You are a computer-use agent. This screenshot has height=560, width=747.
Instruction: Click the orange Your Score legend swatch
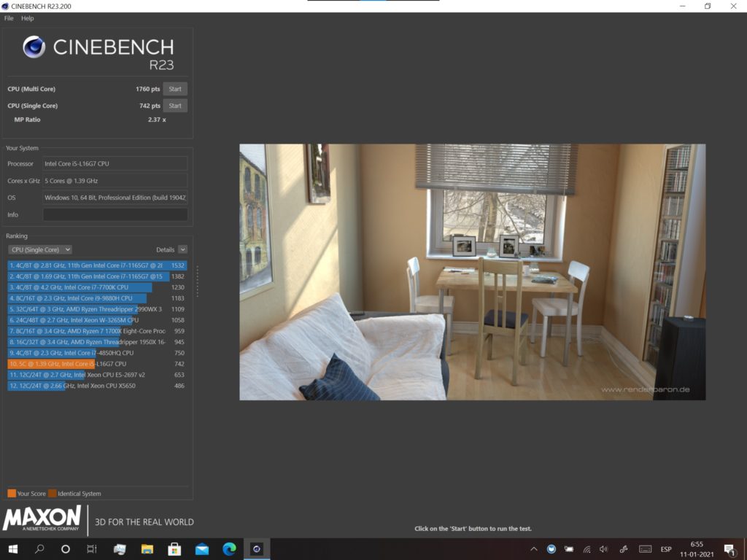click(x=12, y=494)
